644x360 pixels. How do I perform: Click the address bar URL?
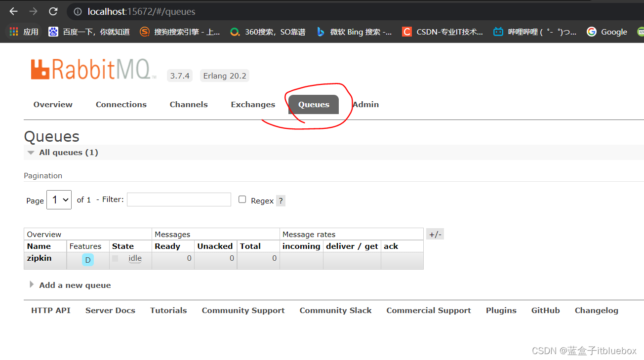click(x=141, y=11)
